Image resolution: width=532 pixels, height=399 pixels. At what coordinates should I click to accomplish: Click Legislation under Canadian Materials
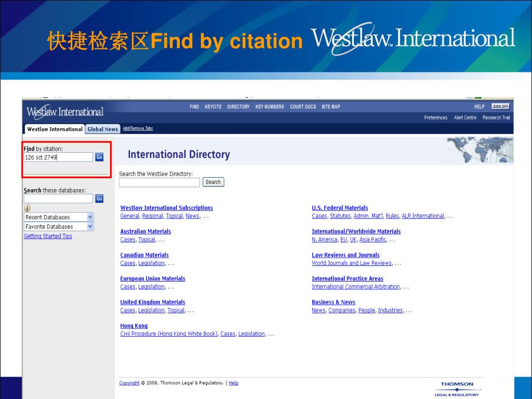point(151,263)
